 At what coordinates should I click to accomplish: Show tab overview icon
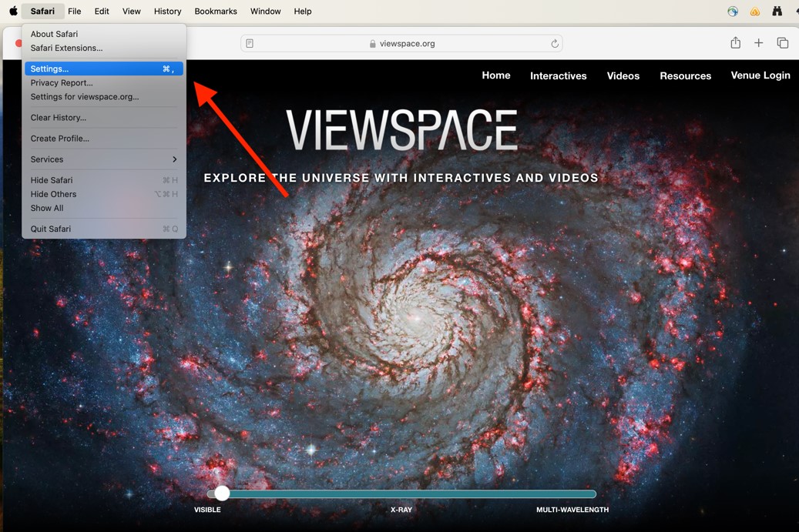pos(783,43)
